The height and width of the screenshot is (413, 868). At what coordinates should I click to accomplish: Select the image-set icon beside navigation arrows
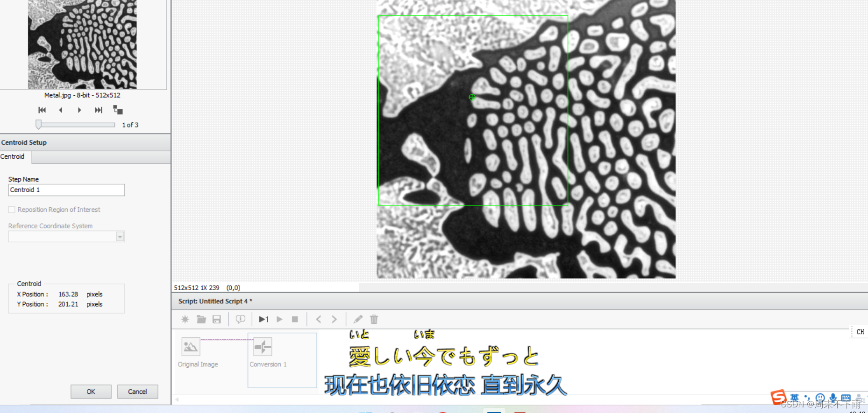tap(118, 110)
